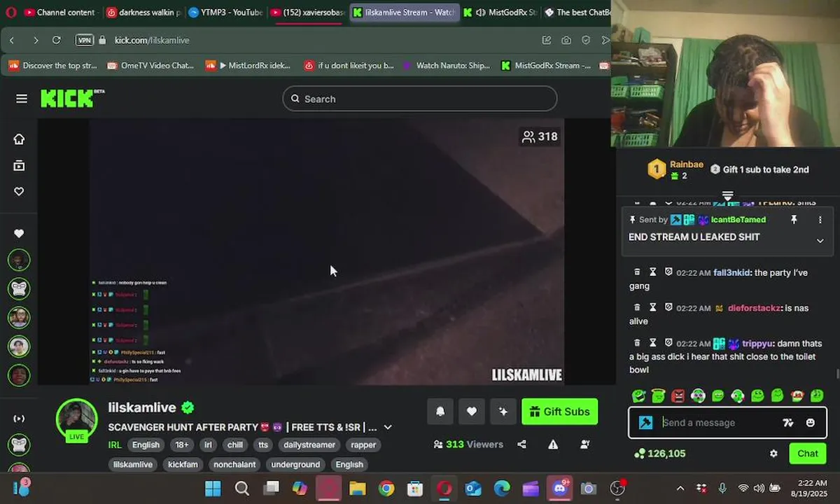This screenshot has width=840, height=504.
Task: Click the IRL category link
Action: click(x=115, y=444)
